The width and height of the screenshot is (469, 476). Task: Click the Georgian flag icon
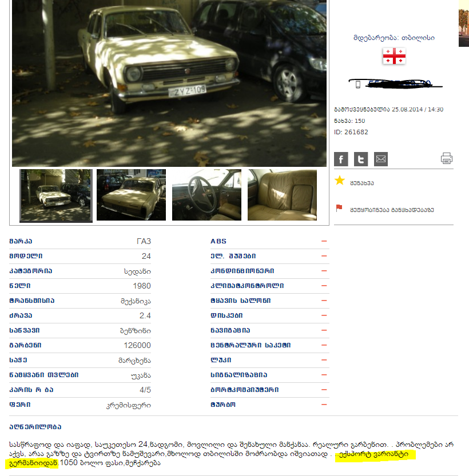(394, 56)
